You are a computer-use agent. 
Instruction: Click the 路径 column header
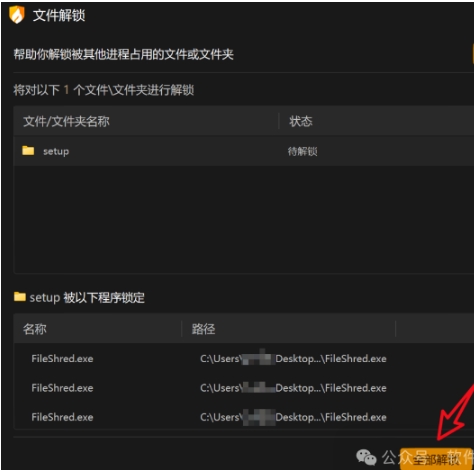coord(203,329)
